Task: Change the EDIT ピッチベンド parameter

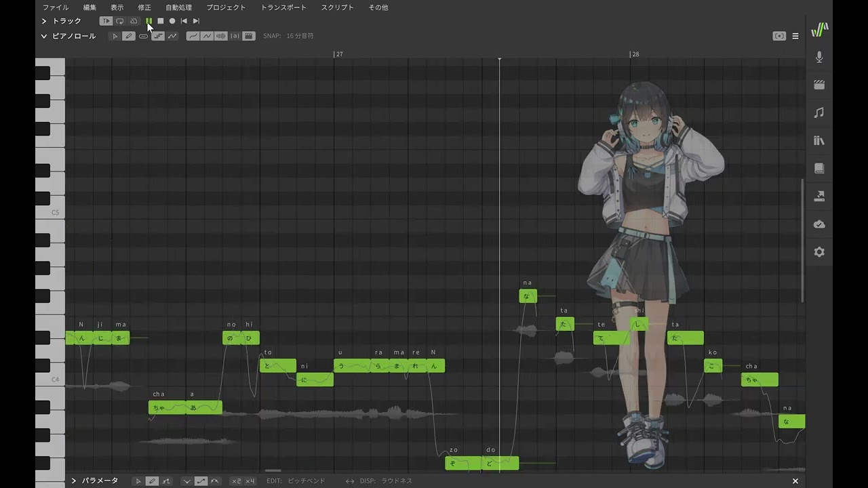Action: 306,481
